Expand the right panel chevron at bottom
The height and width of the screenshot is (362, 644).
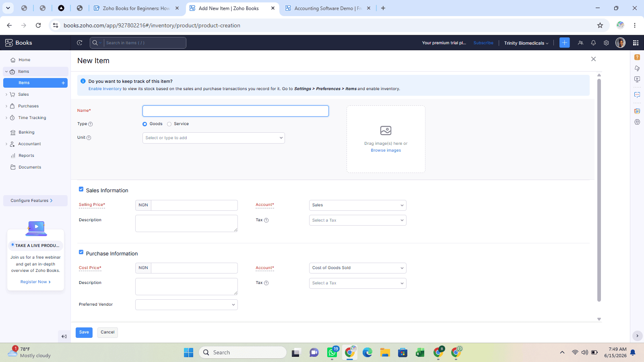[637, 335]
